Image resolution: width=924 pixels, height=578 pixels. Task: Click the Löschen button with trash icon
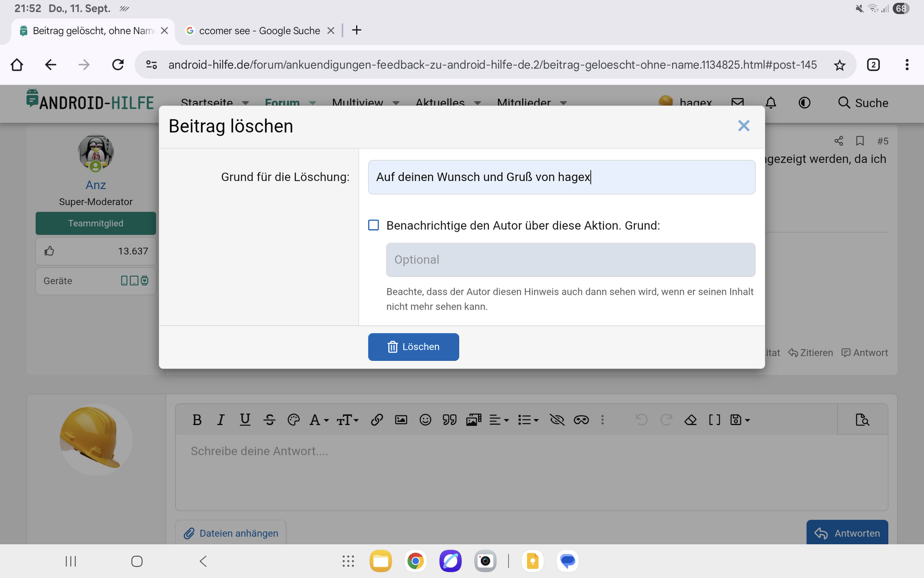click(413, 347)
